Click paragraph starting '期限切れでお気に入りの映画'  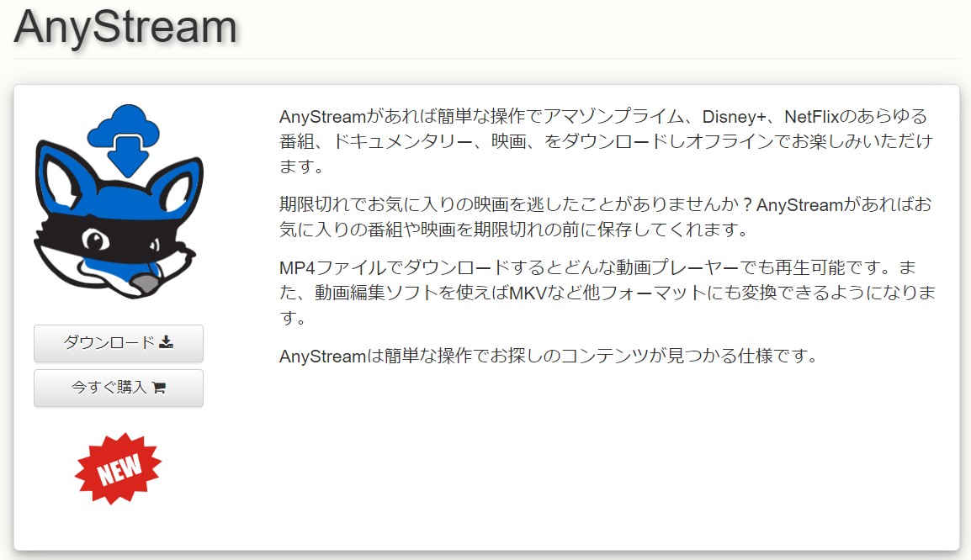tap(606, 217)
